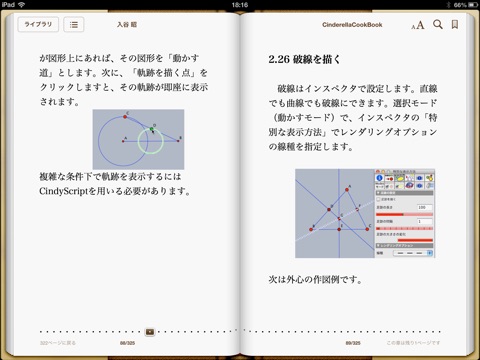Tap the circle locus figure image

(138, 139)
